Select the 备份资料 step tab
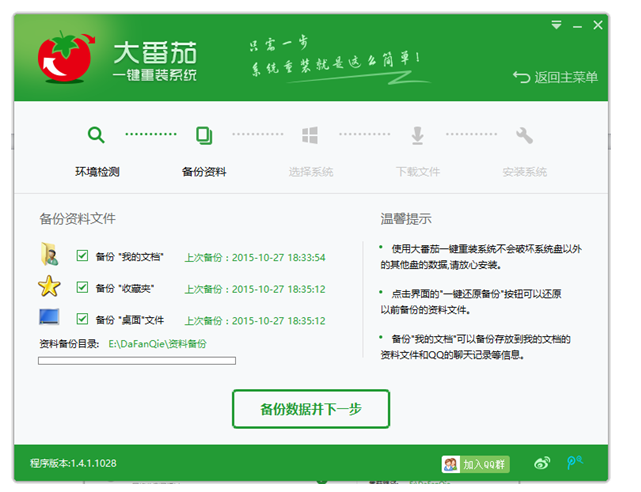Viewport: 641px width, 492px height. pos(204,172)
